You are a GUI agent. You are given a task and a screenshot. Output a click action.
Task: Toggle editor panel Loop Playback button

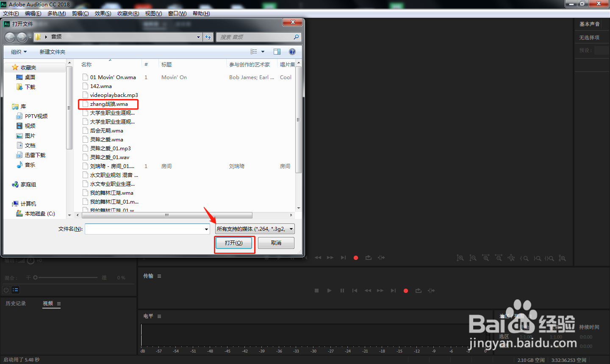369,257
